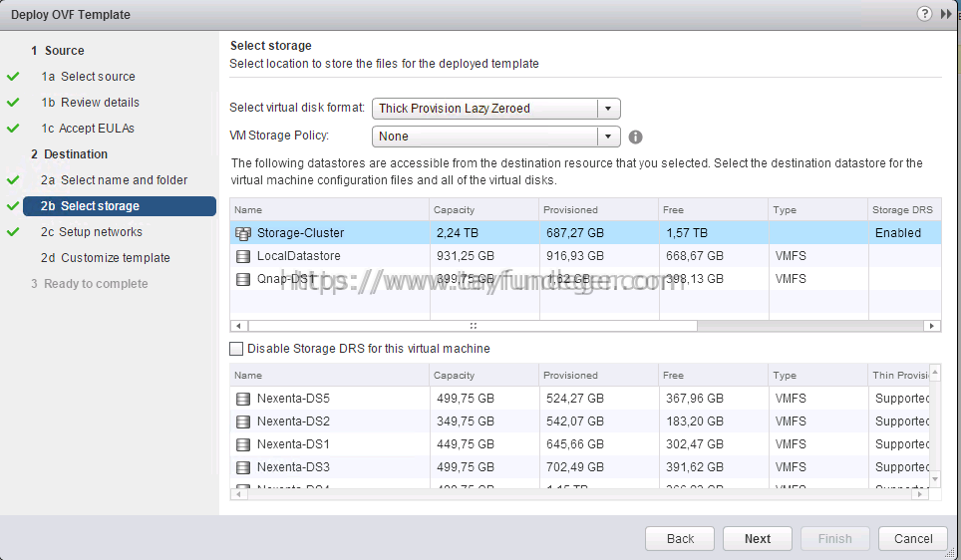Screen dimensions: 961x560
Task: Click the Next button
Action: click(x=758, y=538)
